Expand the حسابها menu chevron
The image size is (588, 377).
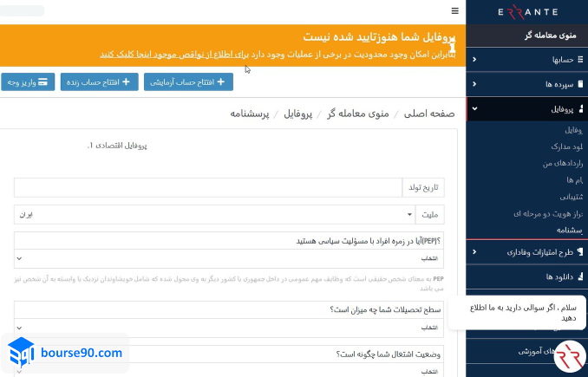(474, 60)
